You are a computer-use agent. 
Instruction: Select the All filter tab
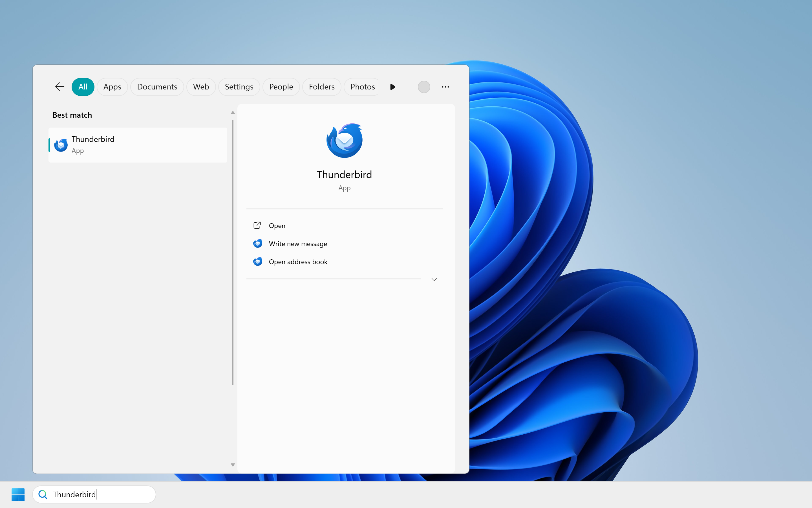(83, 87)
